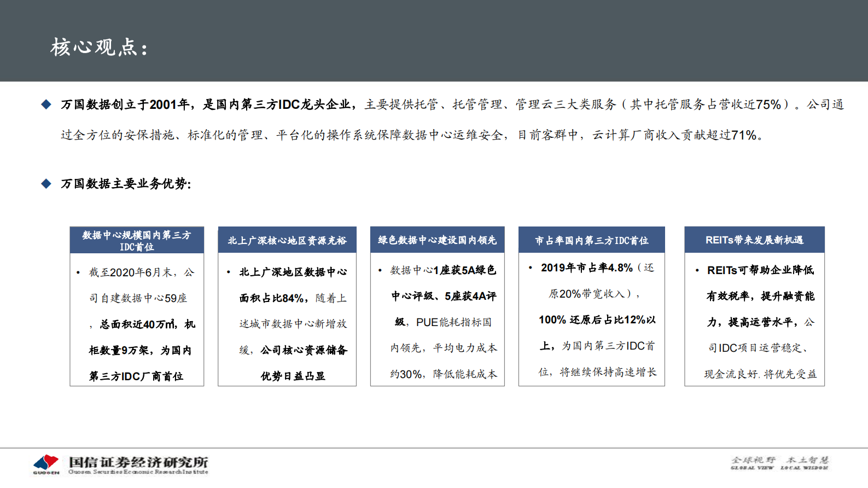Click the header 数据中心规模国内第三方IDC首位
This screenshot has width=868, height=488.
137,241
